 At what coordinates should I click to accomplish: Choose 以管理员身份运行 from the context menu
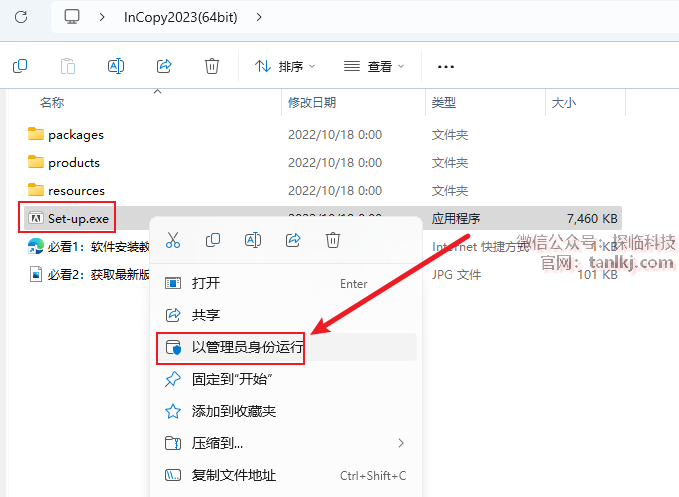[286, 347]
